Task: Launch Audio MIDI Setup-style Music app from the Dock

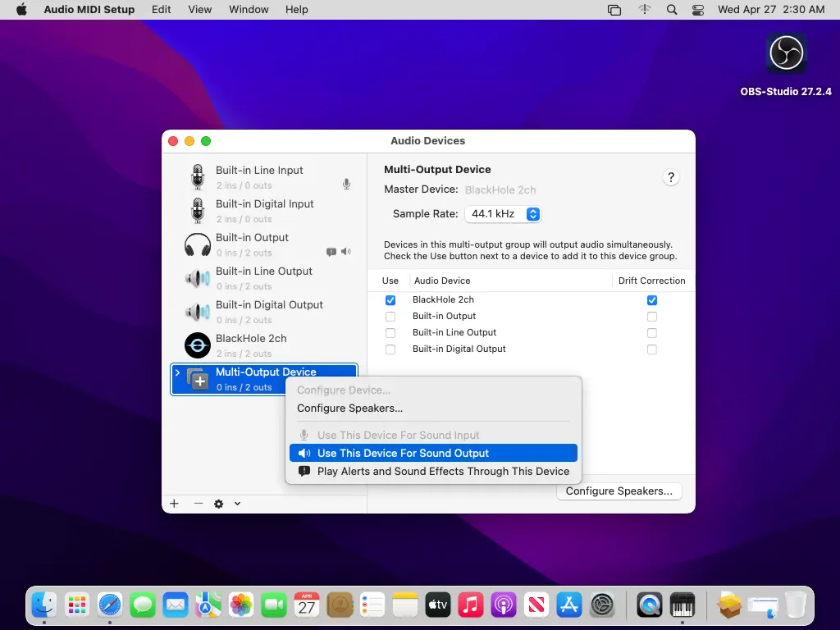Action: 470,605
